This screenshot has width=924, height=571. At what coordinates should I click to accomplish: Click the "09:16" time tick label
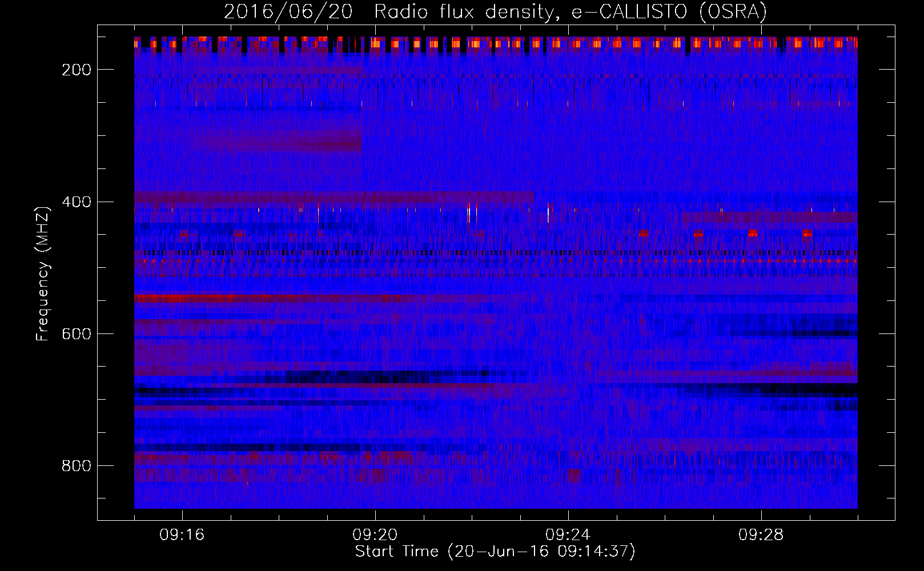pos(182,535)
